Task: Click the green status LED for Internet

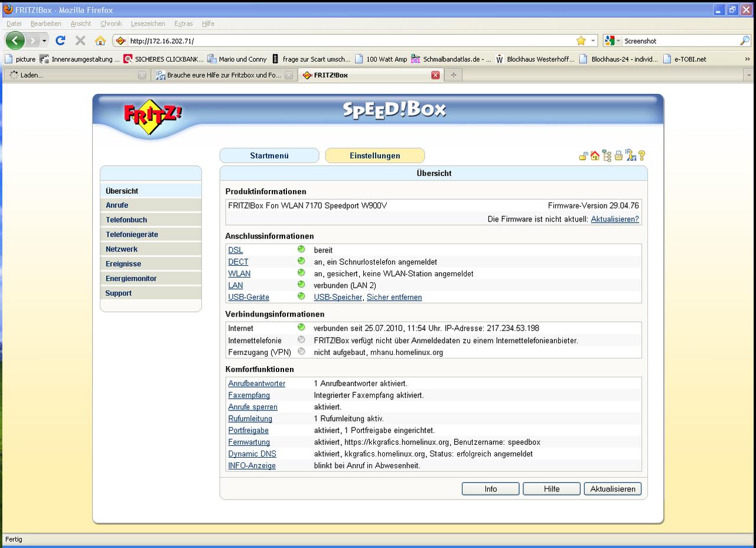Action: pyautogui.click(x=301, y=327)
